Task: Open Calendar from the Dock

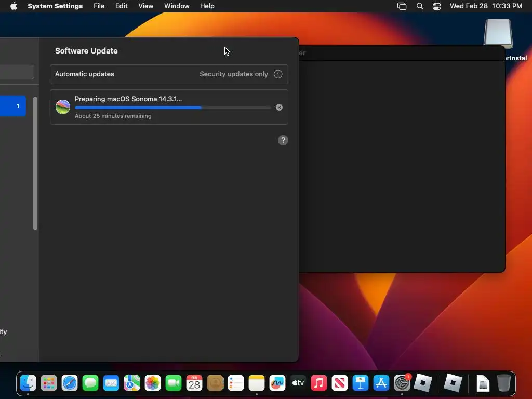Action: [x=194, y=383]
